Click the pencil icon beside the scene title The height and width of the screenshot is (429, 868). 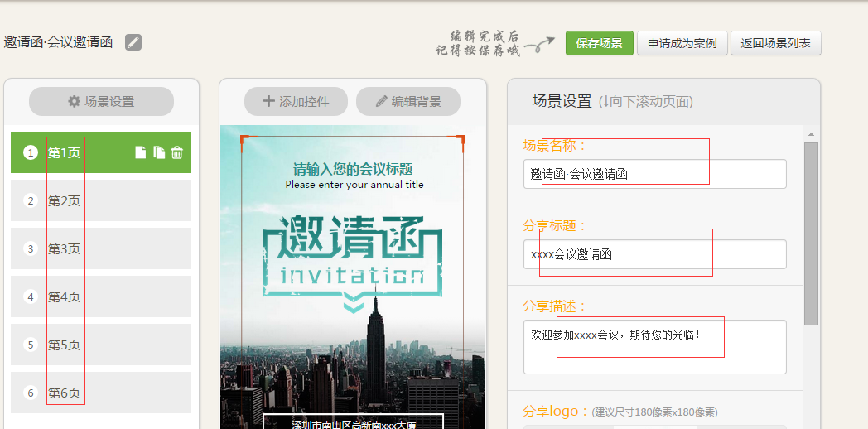133,42
